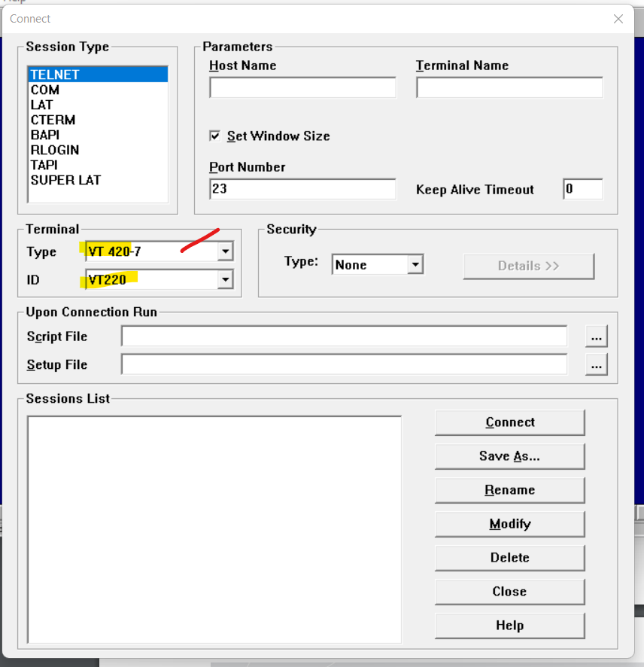Select TELNET session type

98,75
